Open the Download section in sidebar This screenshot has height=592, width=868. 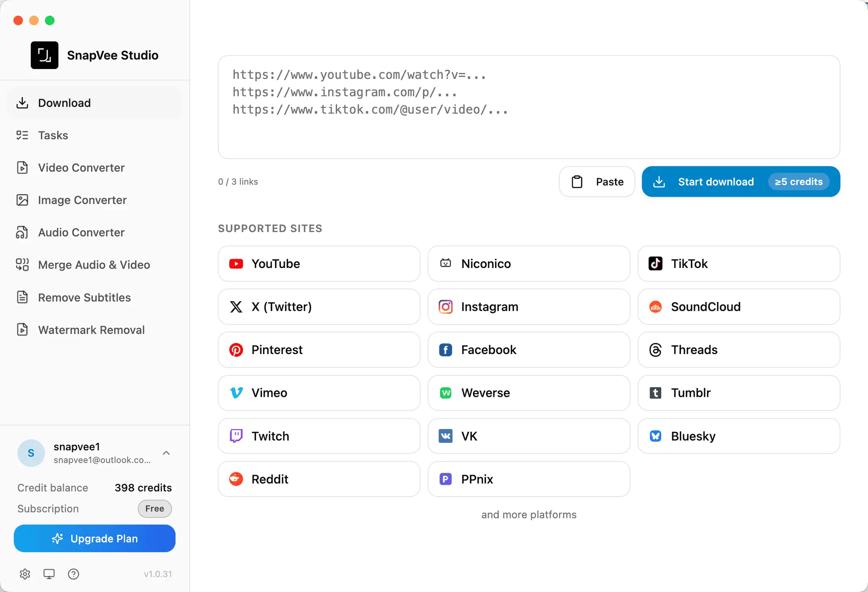pyautogui.click(x=95, y=103)
